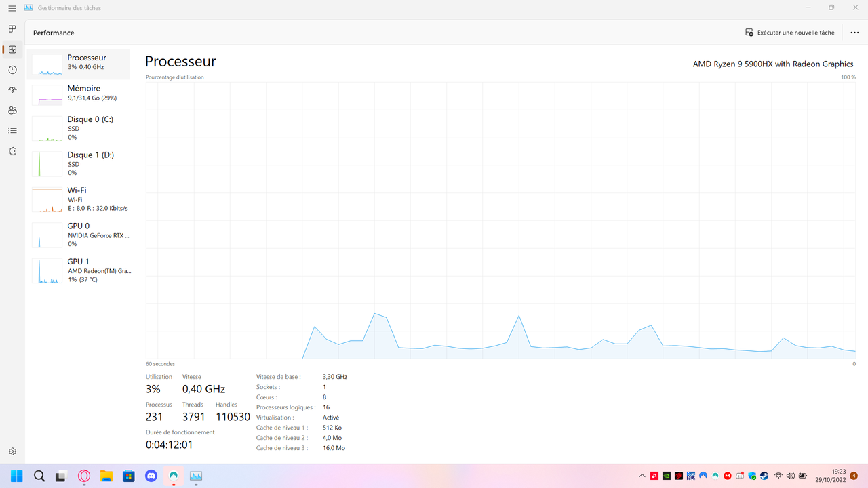Screen dimensions: 868x488
Task: Click the Virtualisation Activé value
Action: [x=331, y=418]
